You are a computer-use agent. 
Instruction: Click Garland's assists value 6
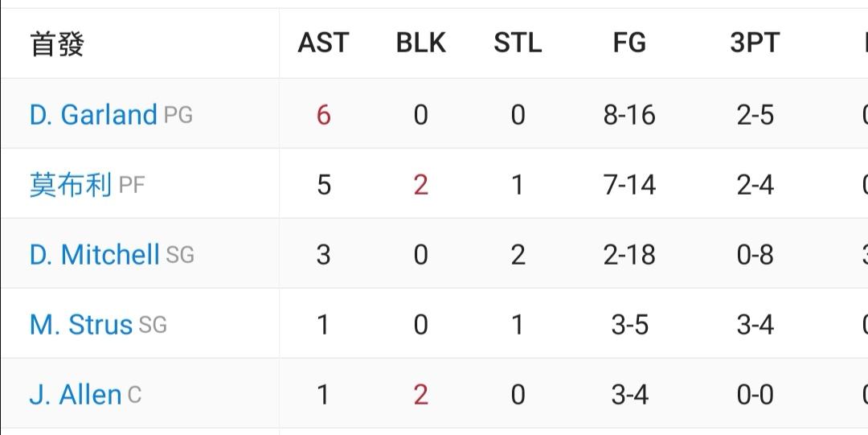tap(323, 115)
